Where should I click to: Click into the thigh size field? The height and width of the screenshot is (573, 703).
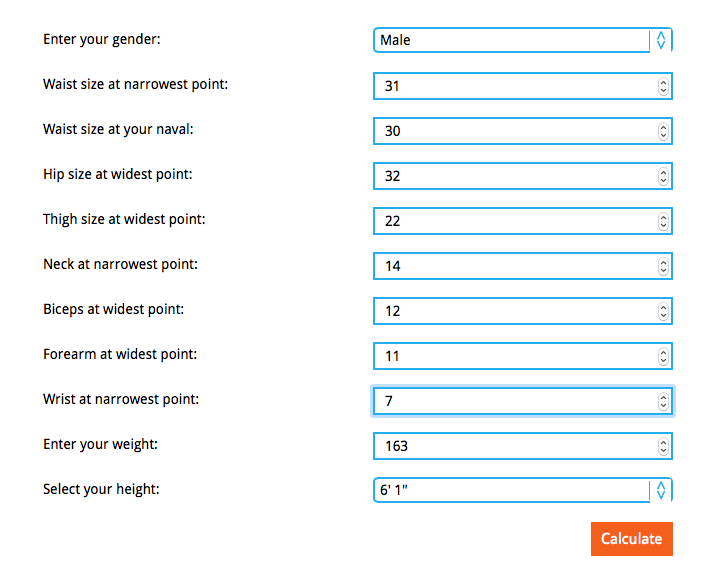[x=514, y=221]
